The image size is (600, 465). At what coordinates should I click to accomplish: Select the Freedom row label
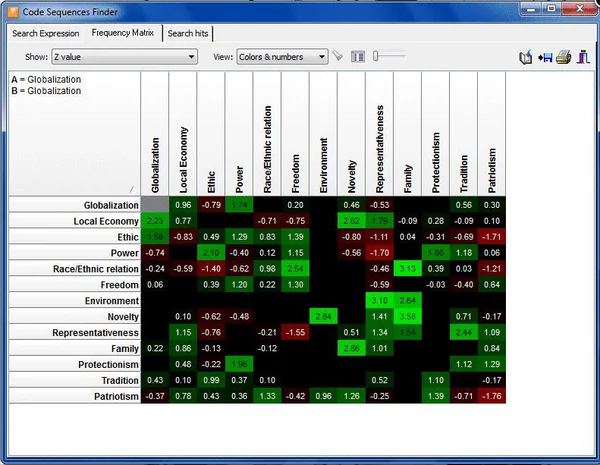[x=75, y=285]
